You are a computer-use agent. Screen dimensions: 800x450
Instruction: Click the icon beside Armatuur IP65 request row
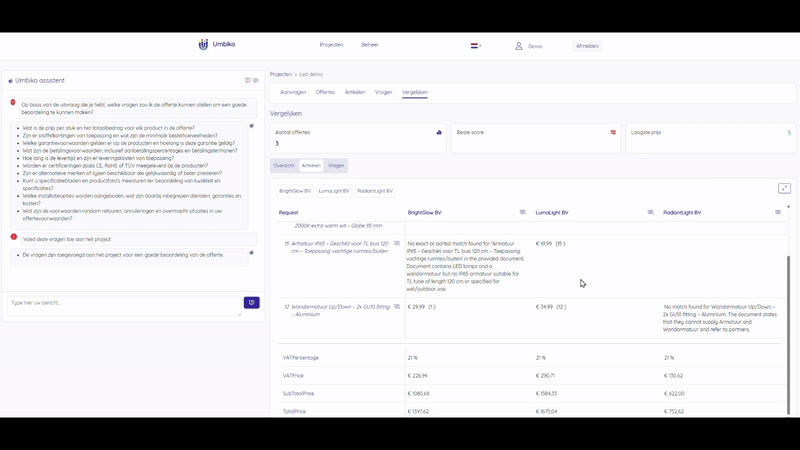coord(397,243)
